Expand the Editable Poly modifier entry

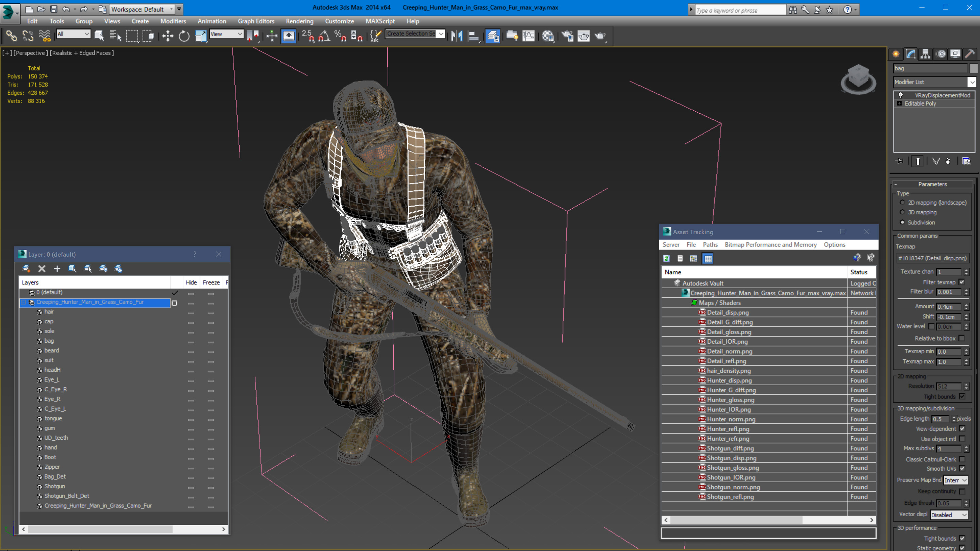(x=899, y=103)
